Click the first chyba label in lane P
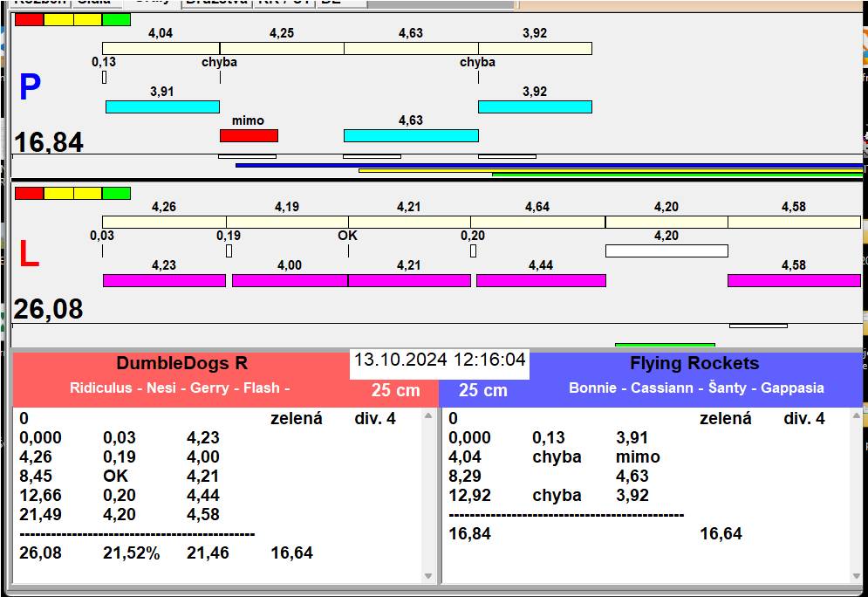Image resolution: width=868 pixels, height=597 pixels. tap(219, 62)
